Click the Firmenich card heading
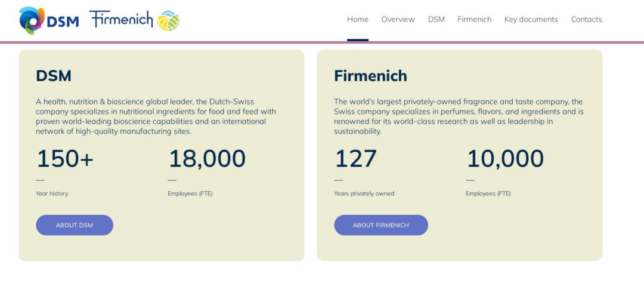Viewport: 644px width, 283px height. coord(370,76)
